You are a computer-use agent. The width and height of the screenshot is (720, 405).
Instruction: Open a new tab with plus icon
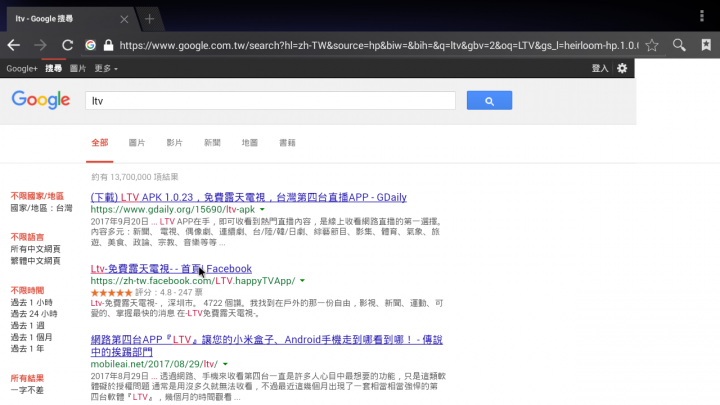pyautogui.click(x=149, y=19)
